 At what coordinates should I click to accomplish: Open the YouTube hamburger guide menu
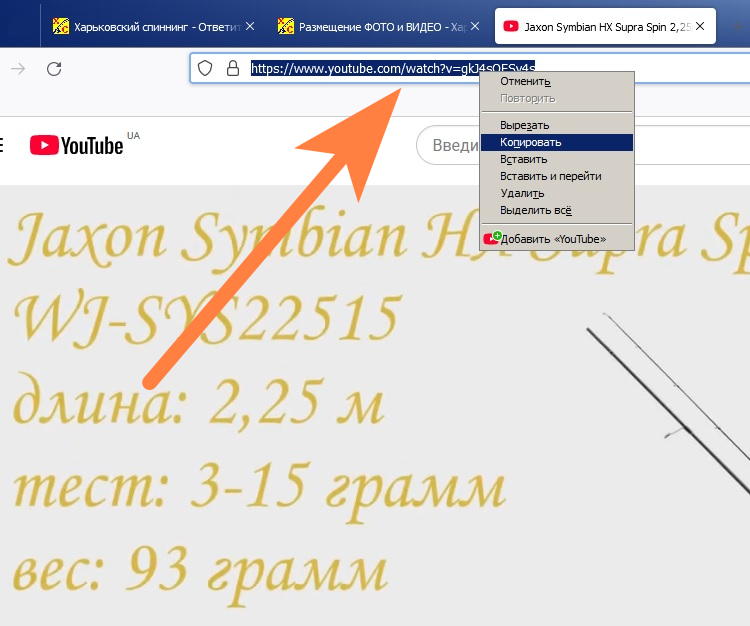(x=1, y=145)
